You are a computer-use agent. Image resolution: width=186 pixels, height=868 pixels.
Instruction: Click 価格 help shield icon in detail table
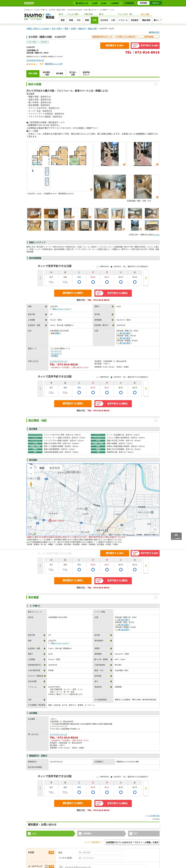46,307
